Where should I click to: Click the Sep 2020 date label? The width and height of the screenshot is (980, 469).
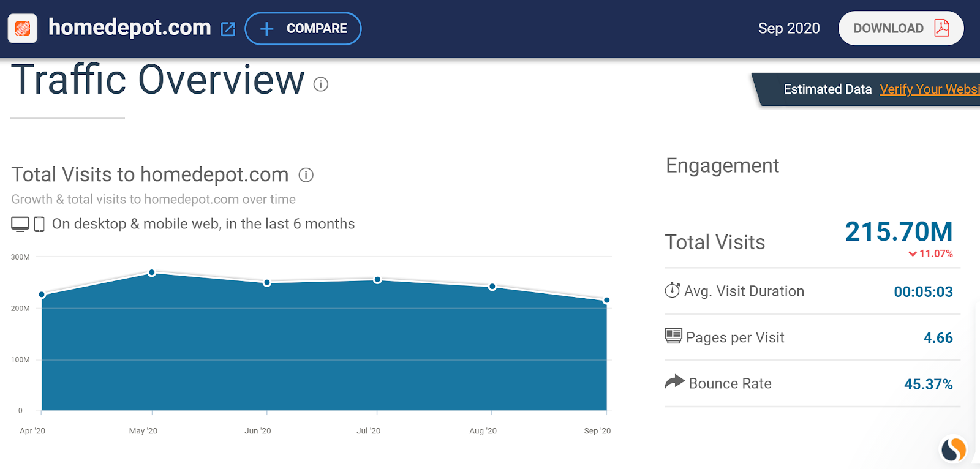click(x=789, y=28)
